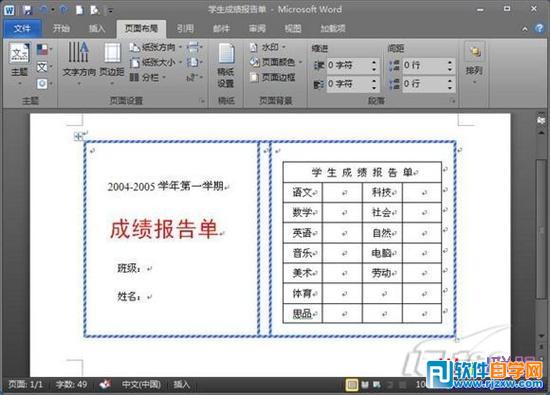Save document from quick access toolbar
This screenshot has width=550, height=395.
coord(27,10)
